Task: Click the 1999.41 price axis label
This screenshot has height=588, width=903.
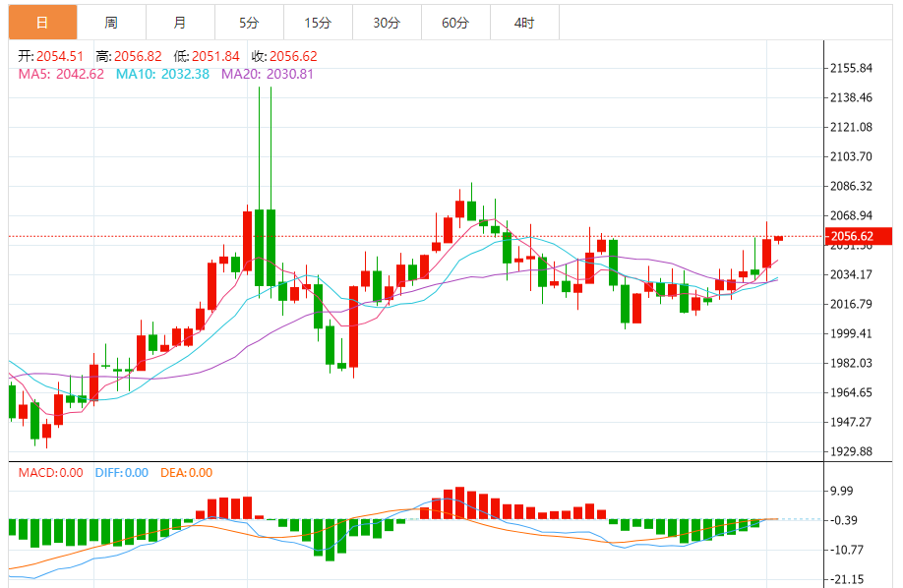Action: (x=851, y=333)
